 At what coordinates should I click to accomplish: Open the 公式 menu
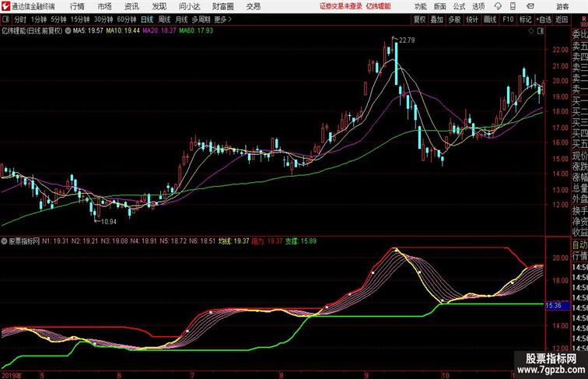coord(459,6)
